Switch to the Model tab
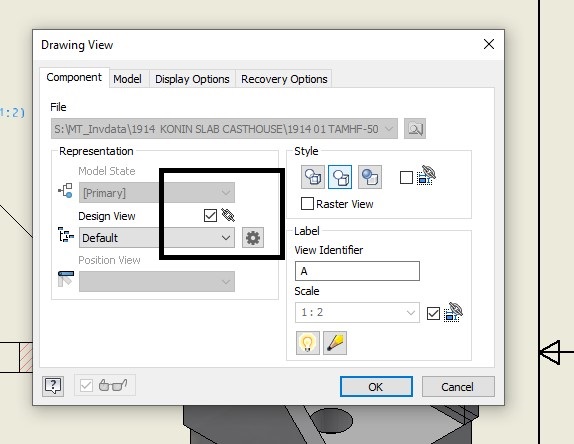 coord(127,79)
